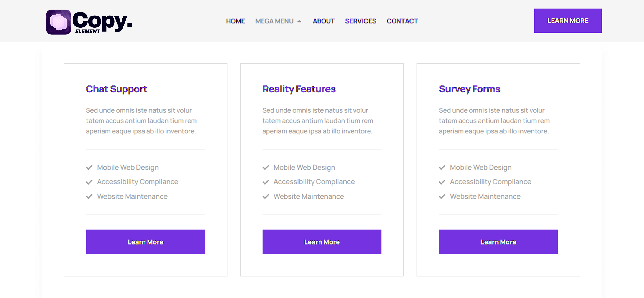644x298 pixels.
Task: Click checkmark beside Chat Support Website Maintenance
Action: [x=89, y=197]
